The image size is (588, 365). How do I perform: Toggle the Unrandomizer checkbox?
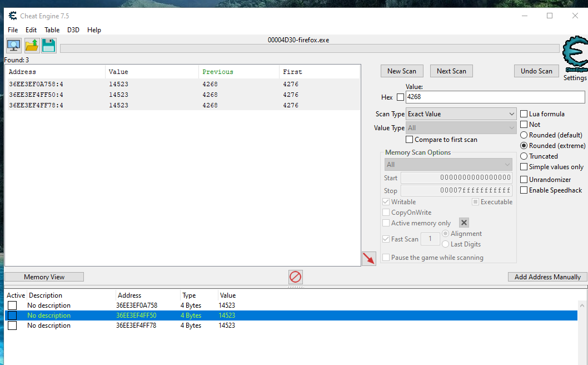tap(524, 180)
